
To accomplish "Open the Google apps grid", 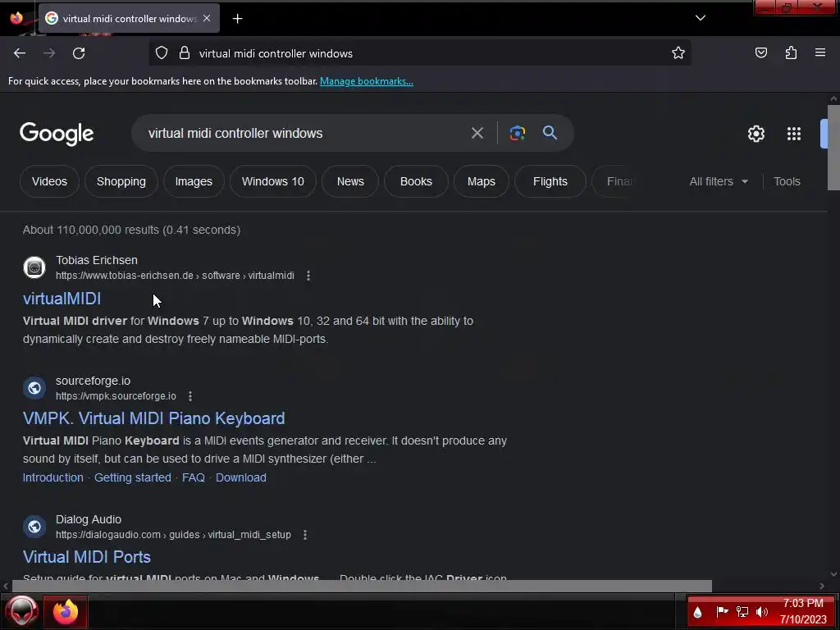I will coord(794,134).
